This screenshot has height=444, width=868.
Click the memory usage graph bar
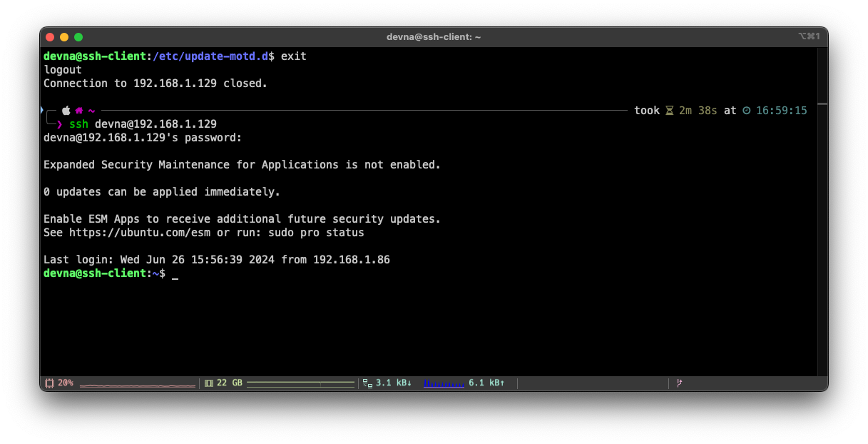coord(300,384)
